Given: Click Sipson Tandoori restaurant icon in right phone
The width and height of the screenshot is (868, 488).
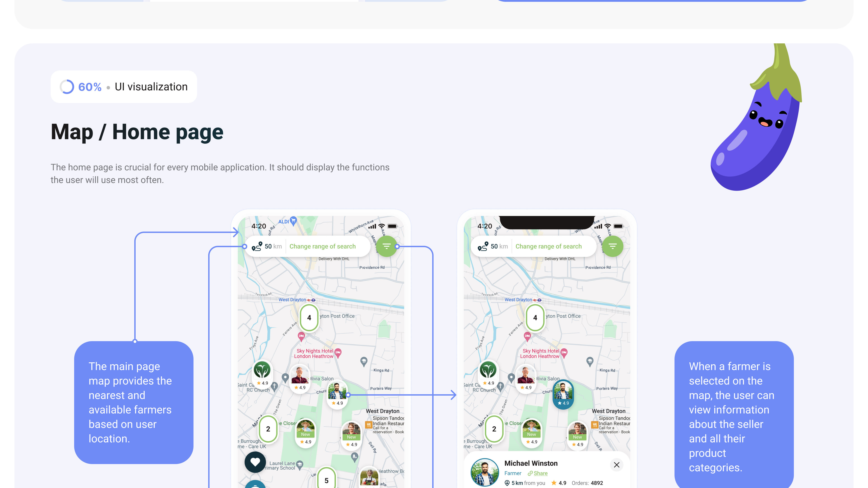Looking at the screenshot, I should [x=595, y=425].
